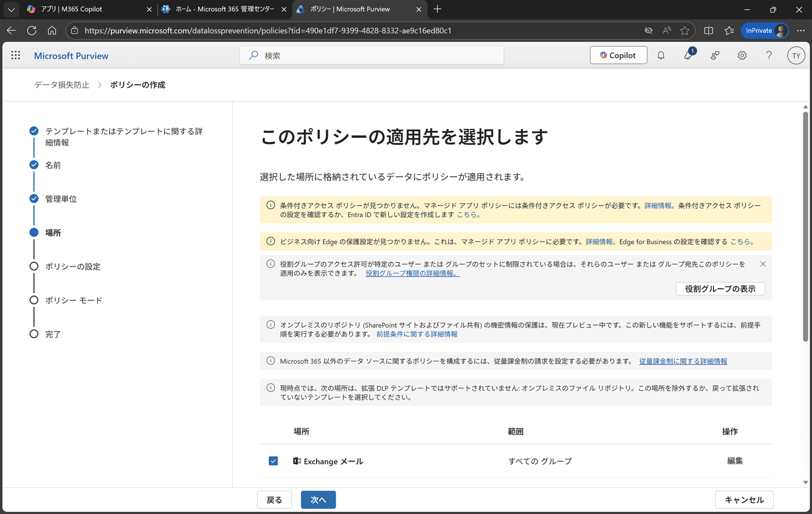This screenshot has height=514, width=812.
Task: Open split screen icon in toolbar
Action: point(709,30)
